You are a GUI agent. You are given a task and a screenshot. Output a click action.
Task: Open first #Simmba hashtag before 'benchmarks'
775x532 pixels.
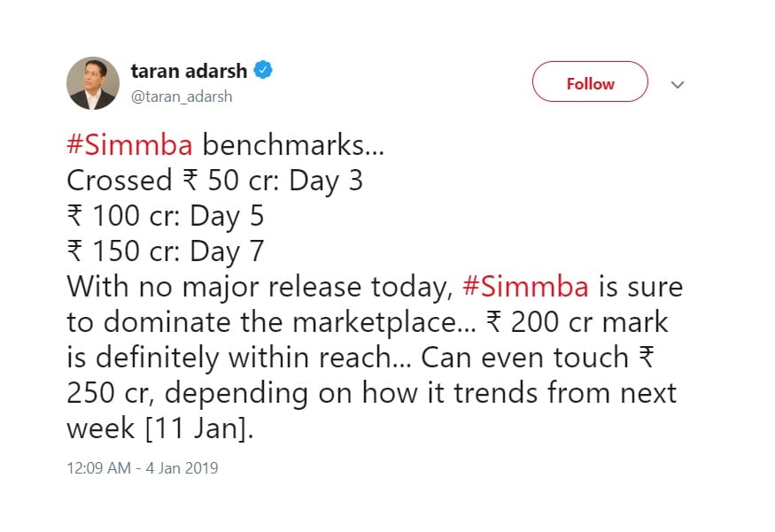(x=129, y=145)
